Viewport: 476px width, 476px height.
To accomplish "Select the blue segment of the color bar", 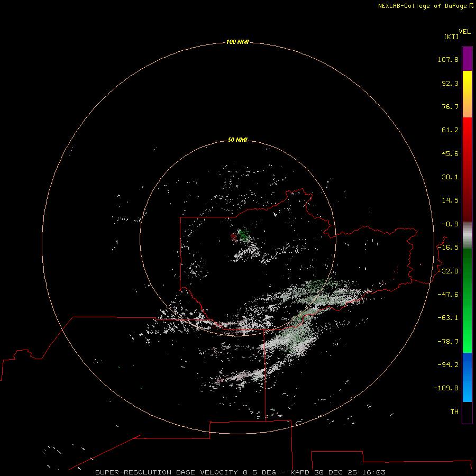I will coord(467,377).
